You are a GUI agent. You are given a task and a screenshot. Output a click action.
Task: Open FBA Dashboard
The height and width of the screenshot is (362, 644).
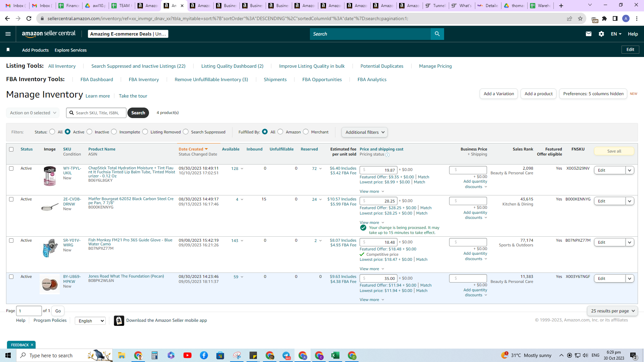(97, 79)
